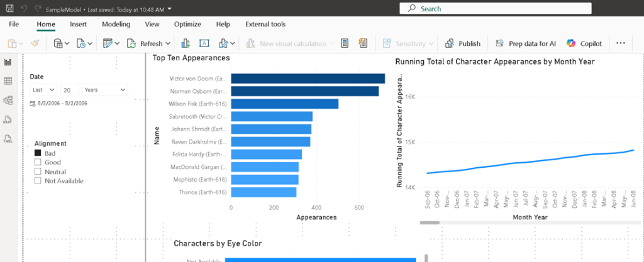
Task: Select the Victor von Doom bar
Action: pos(308,79)
